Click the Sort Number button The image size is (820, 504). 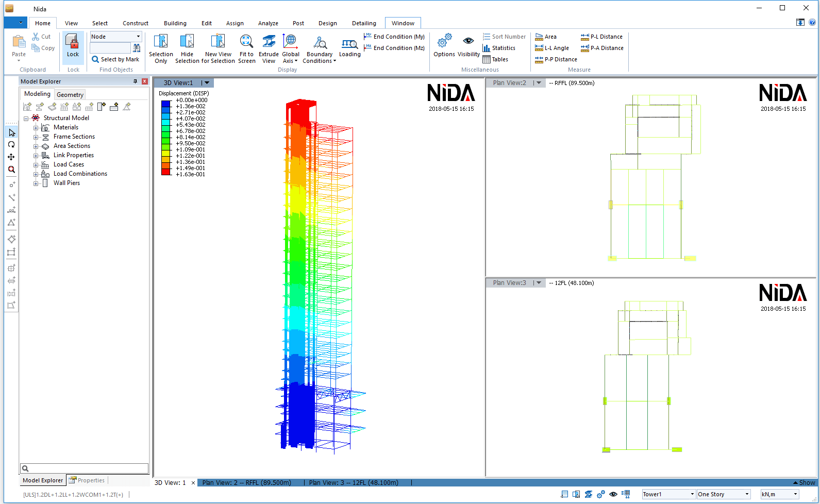(x=504, y=37)
